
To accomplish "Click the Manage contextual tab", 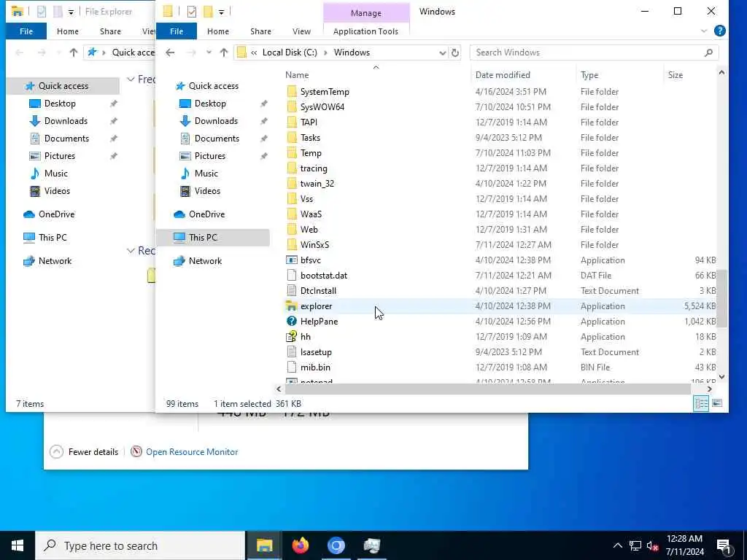I will 366,13.
